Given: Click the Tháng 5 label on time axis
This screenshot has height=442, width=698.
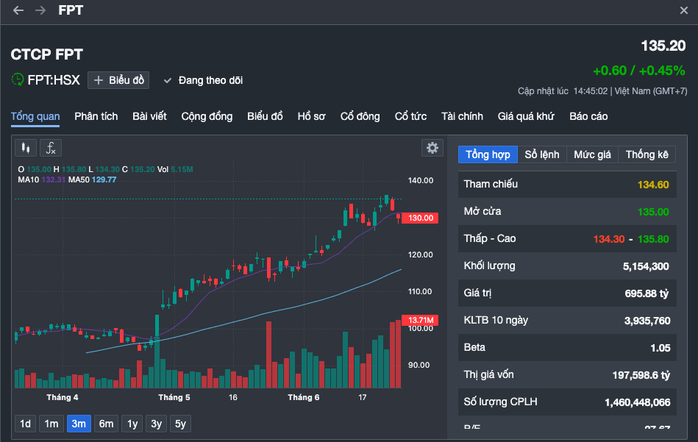Looking at the screenshot, I should click(174, 397).
